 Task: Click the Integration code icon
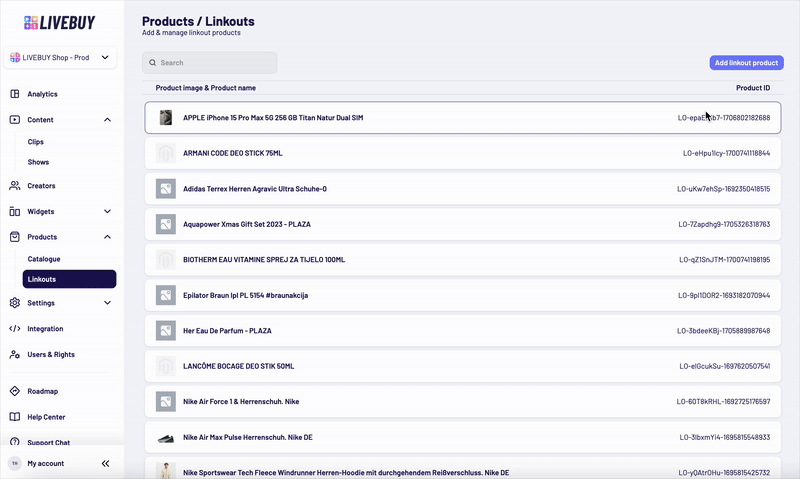(15, 329)
